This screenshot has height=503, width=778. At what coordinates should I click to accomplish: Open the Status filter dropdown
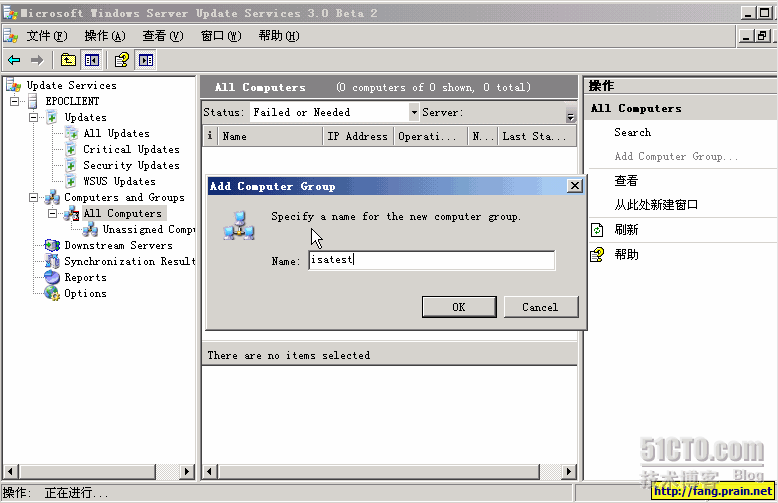(x=414, y=112)
